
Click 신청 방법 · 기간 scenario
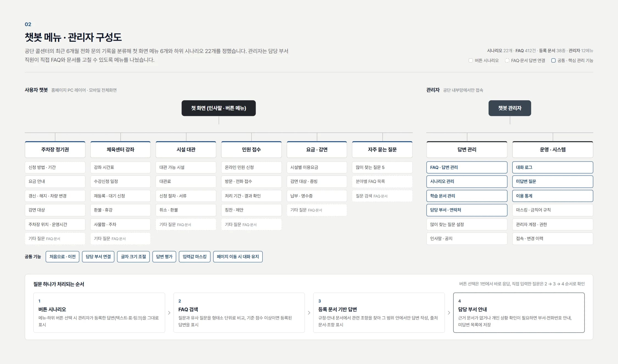[x=55, y=167]
